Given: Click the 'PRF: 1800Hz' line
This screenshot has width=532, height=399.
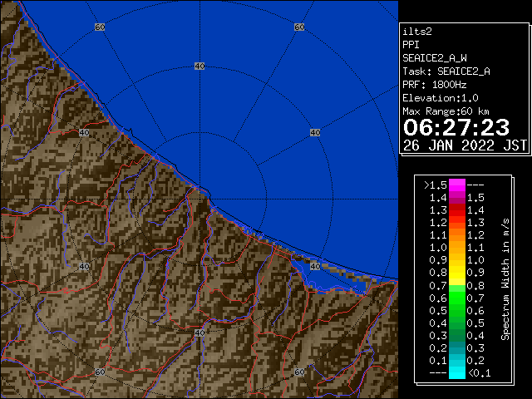Looking at the screenshot, I should pyautogui.click(x=435, y=85).
